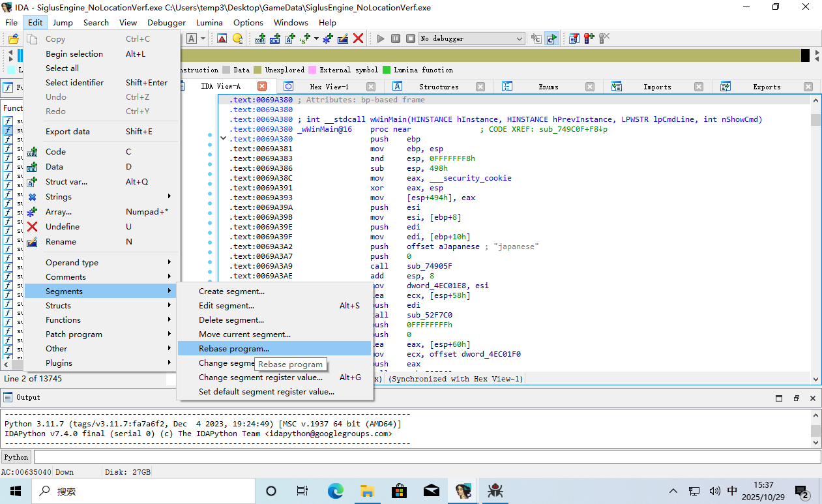Viewport: 822px width, 504px height.
Task: Click the Python console language button
Action: (16, 457)
